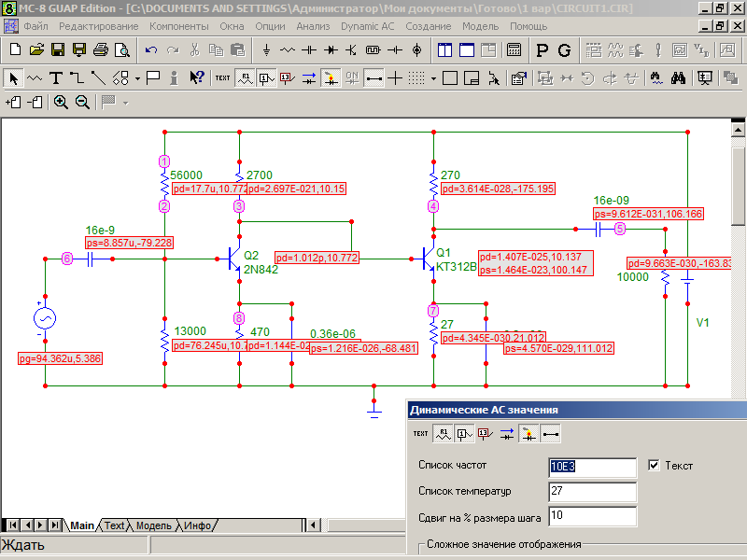747x560 pixels.
Task: Click the Список частот input field
Action: coord(592,466)
